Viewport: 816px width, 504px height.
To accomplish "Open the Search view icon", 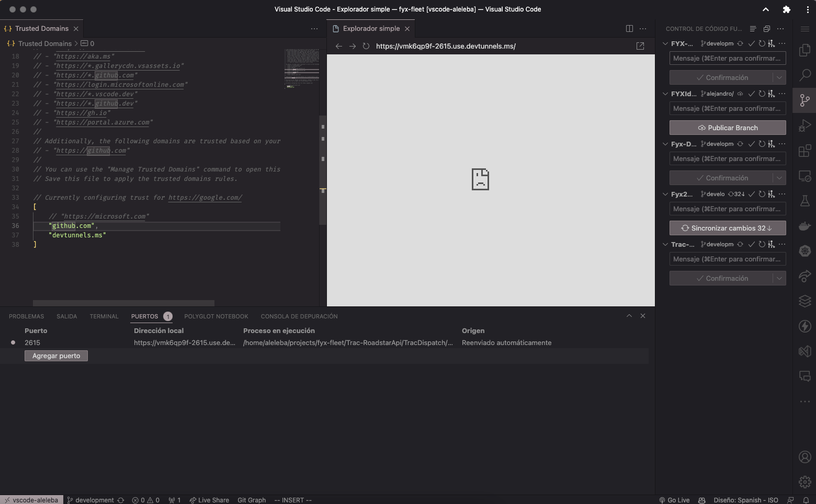I will 804,75.
